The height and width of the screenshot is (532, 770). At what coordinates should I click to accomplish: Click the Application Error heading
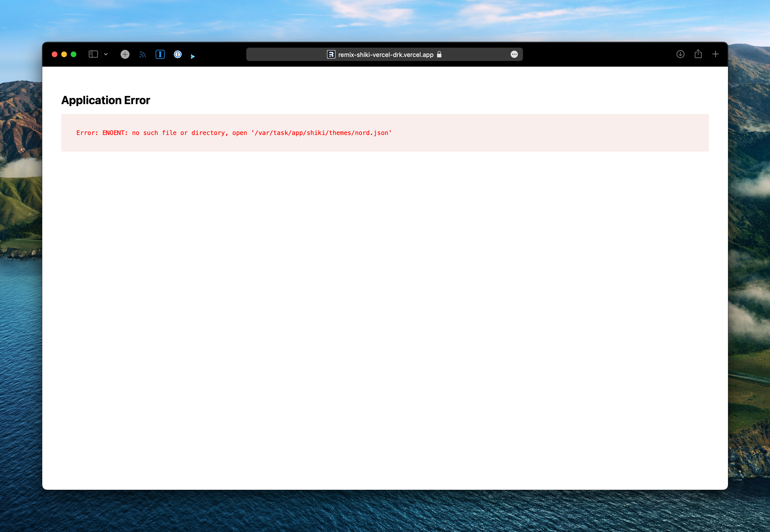pos(106,100)
